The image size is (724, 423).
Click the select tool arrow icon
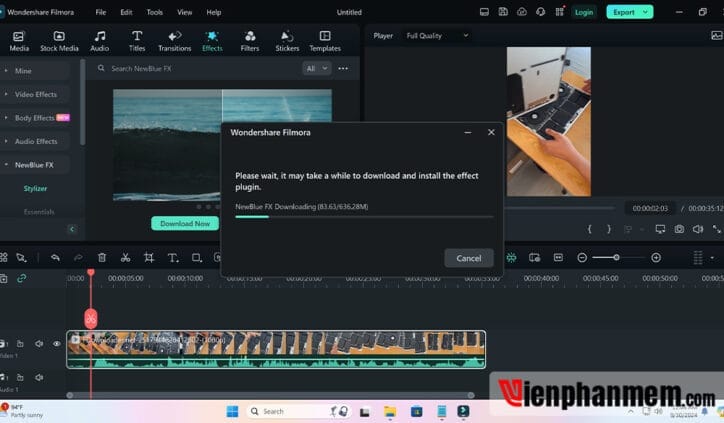click(21, 258)
